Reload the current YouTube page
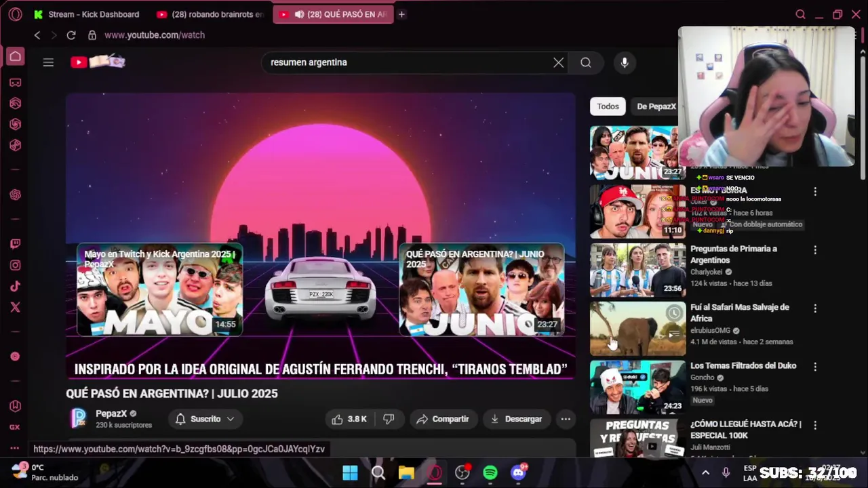Image resolution: width=868 pixels, height=488 pixels. click(x=71, y=35)
